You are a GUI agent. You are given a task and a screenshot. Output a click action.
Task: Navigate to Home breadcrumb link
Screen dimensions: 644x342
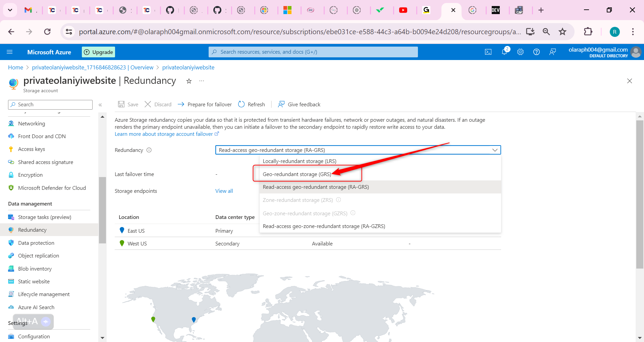click(15, 67)
